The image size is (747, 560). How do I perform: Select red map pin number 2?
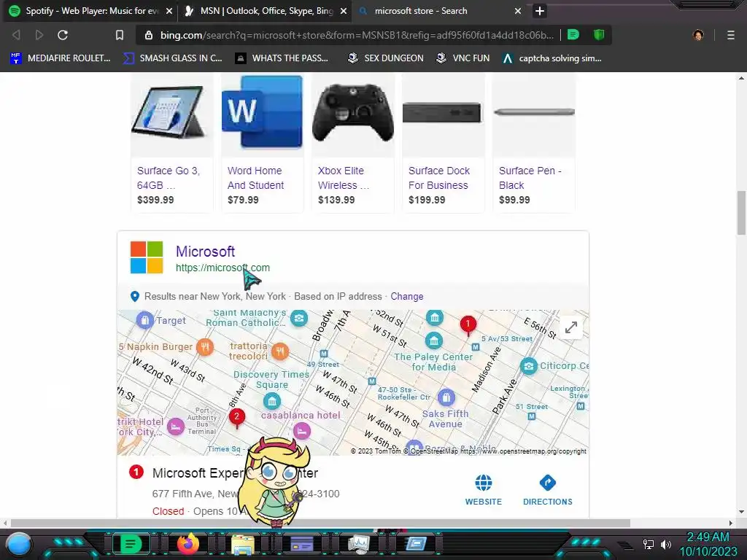pyautogui.click(x=237, y=418)
